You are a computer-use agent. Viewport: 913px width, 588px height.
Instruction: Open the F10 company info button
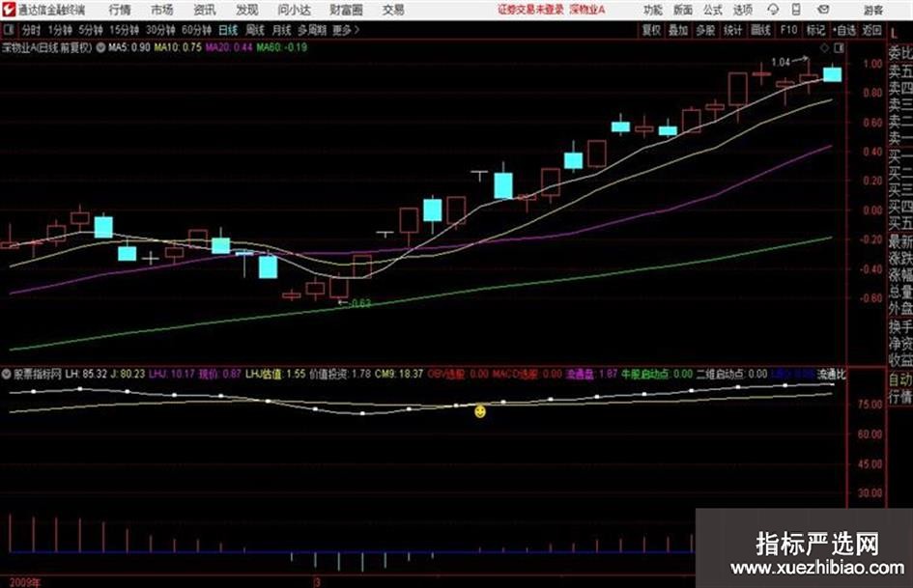(x=788, y=30)
